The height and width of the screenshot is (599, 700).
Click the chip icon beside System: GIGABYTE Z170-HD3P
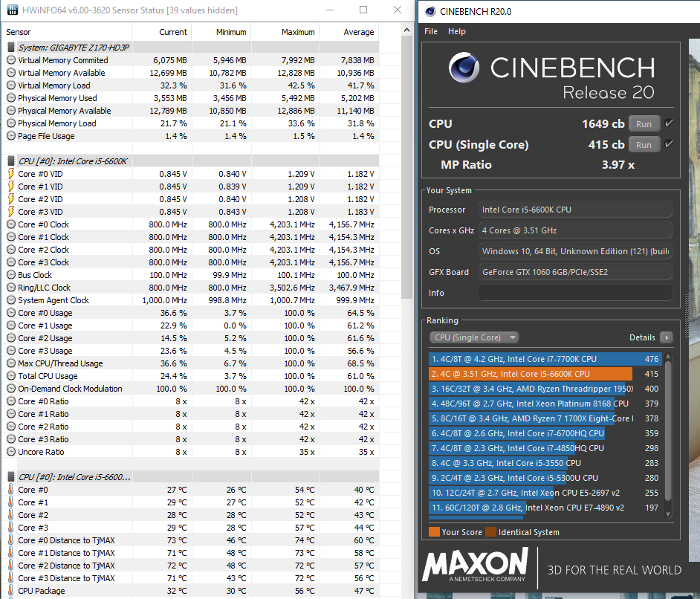point(11,48)
